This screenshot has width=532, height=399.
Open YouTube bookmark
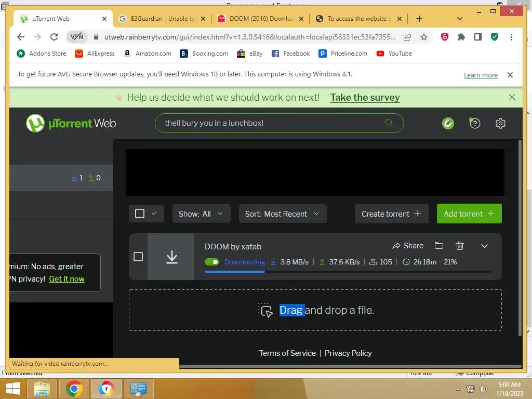(394, 54)
